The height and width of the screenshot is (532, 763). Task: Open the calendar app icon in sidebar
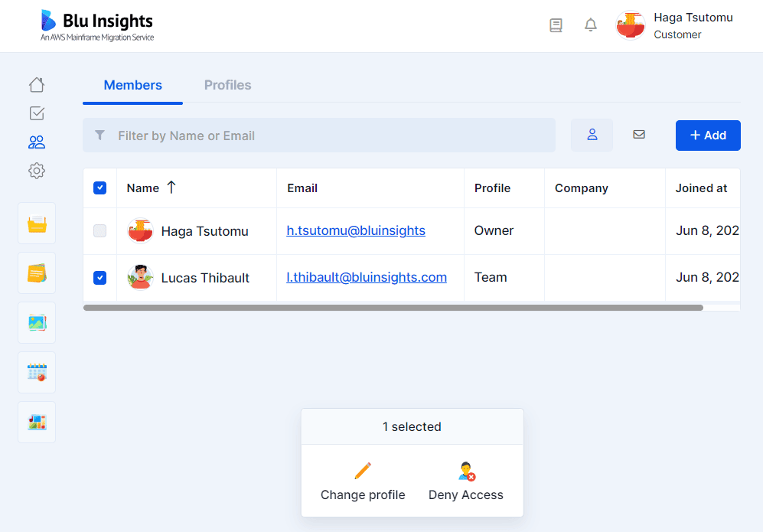pyautogui.click(x=37, y=373)
